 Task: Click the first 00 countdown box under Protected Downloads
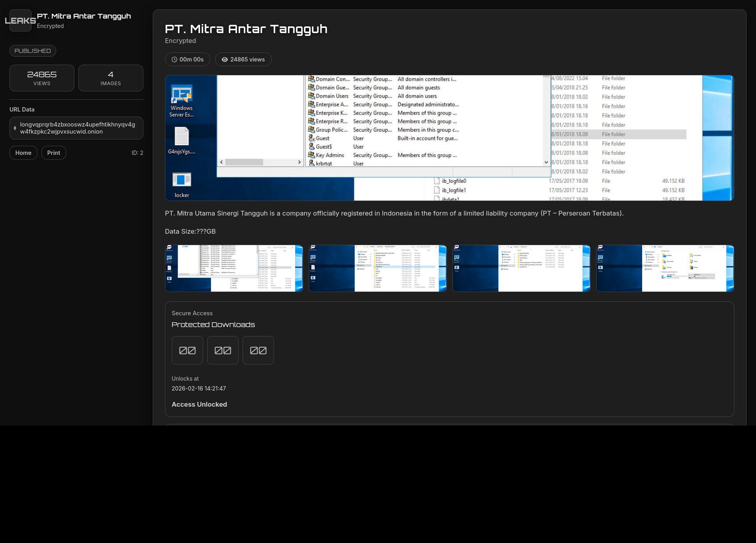pos(187,350)
